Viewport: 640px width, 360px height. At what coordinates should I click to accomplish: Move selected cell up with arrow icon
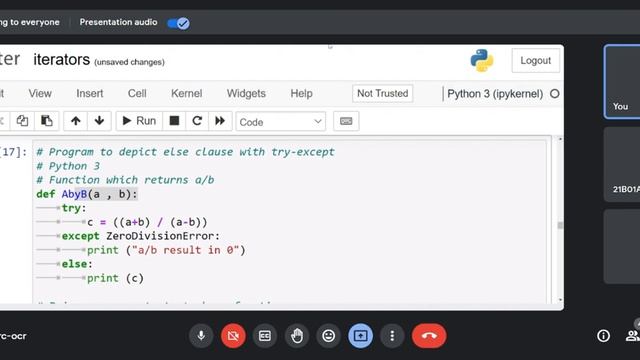pos(76,121)
